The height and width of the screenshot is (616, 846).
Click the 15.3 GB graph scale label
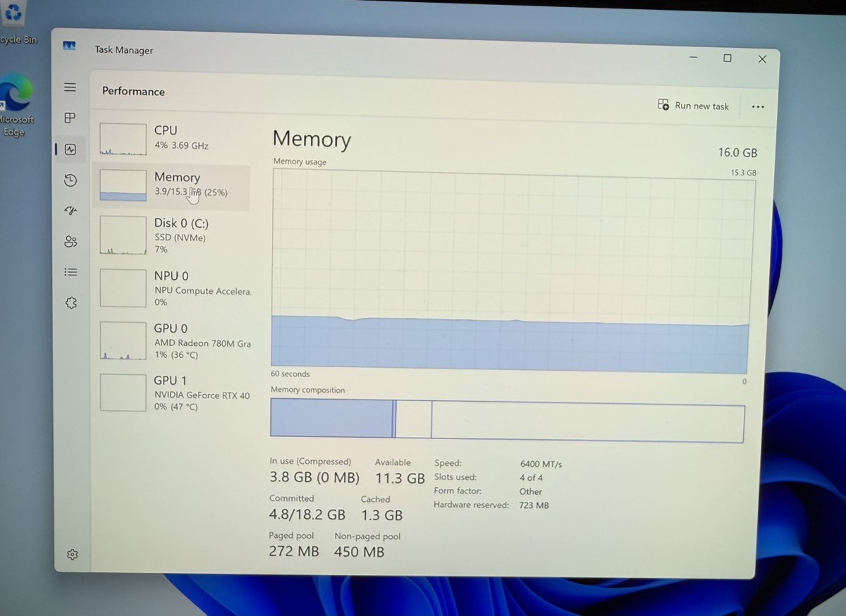(x=743, y=173)
